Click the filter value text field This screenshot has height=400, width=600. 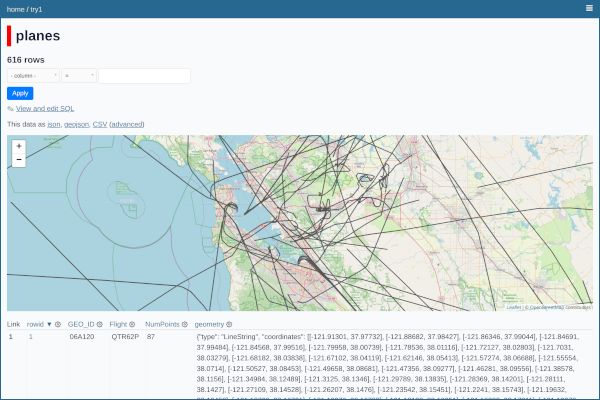point(144,76)
